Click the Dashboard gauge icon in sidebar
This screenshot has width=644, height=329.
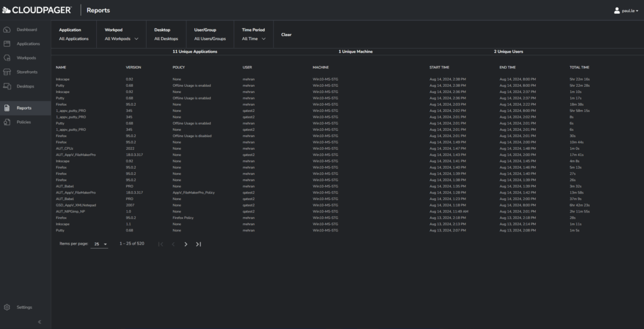pos(6,30)
